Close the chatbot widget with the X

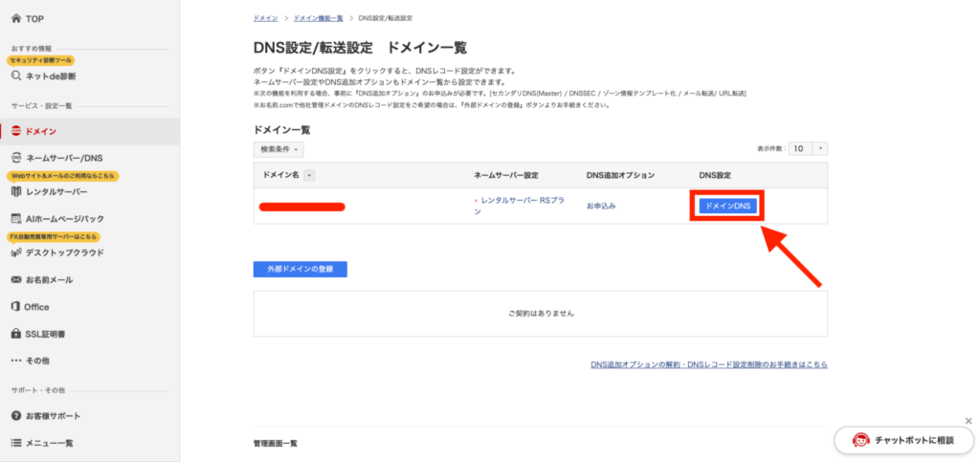pyautogui.click(x=968, y=421)
